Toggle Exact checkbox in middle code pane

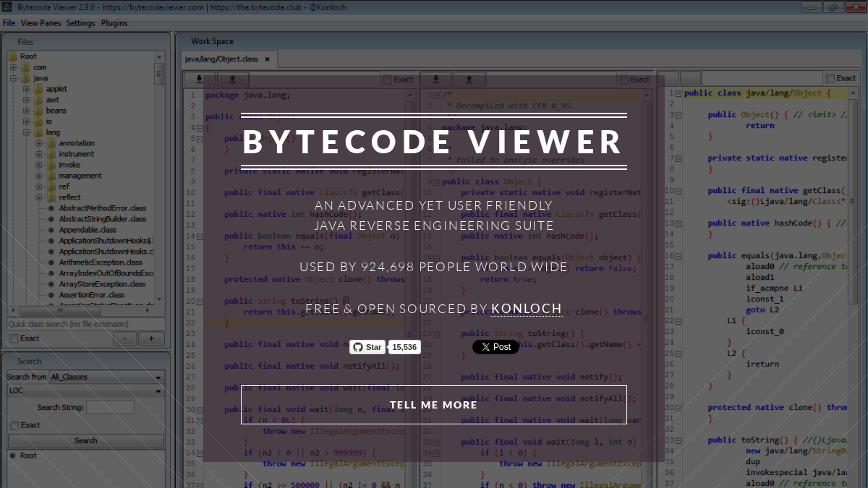click(x=624, y=80)
